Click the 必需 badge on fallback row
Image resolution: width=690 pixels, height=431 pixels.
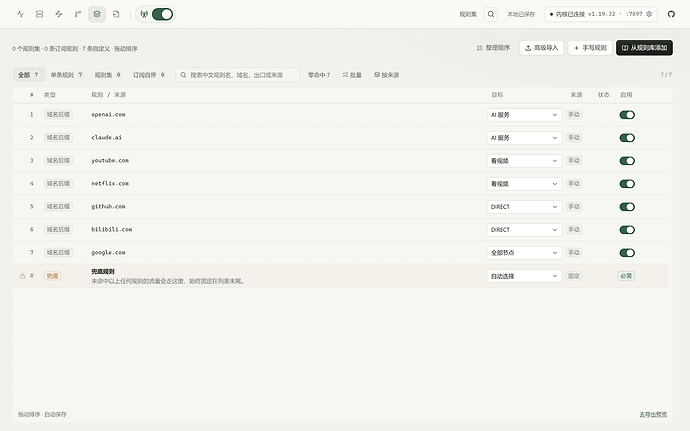coord(626,276)
